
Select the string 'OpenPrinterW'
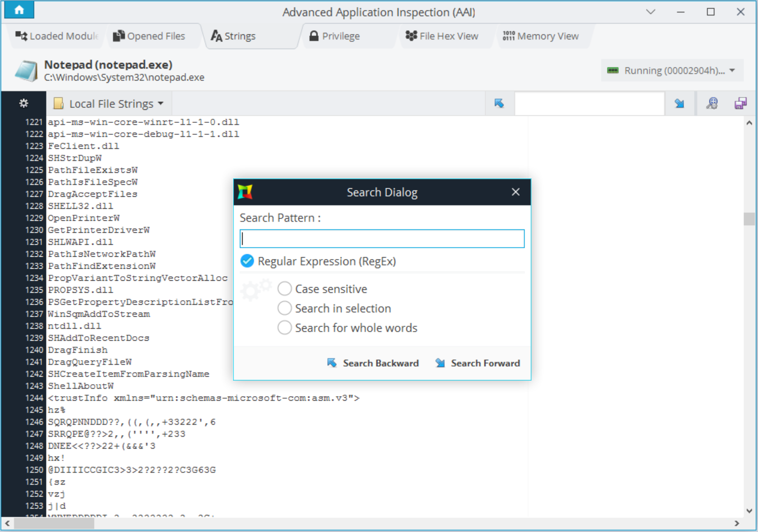point(83,218)
